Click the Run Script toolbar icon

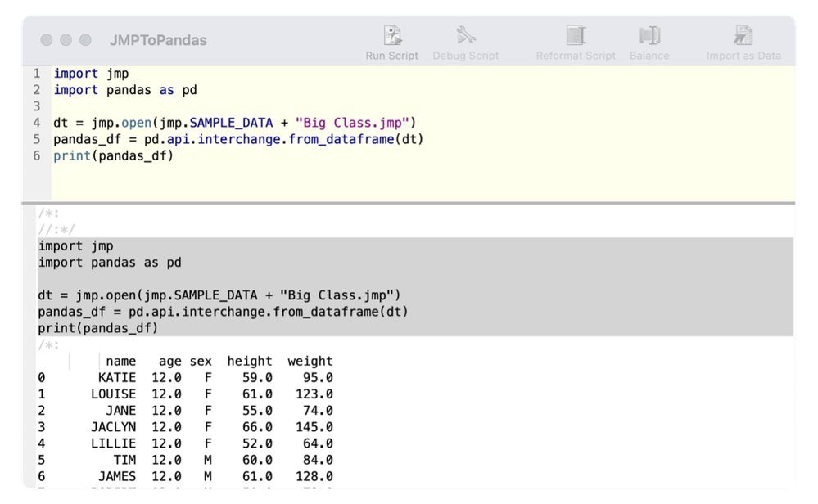(x=393, y=36)
